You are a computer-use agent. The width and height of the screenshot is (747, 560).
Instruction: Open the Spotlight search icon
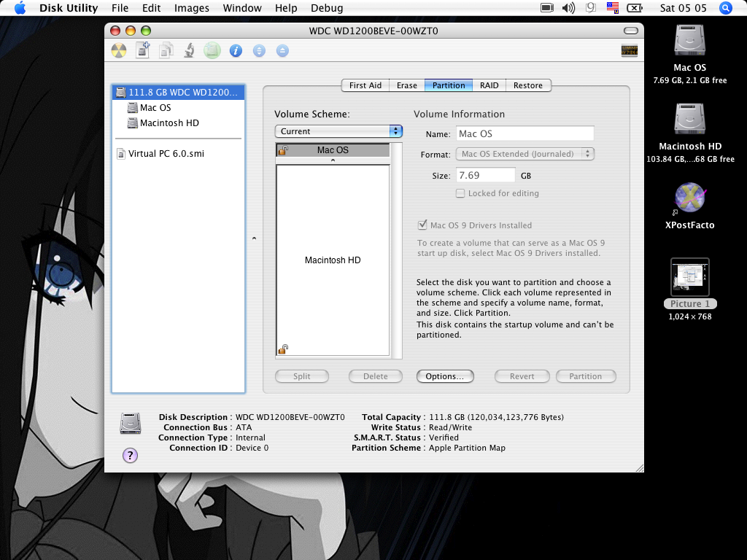(x=726, y=8)
